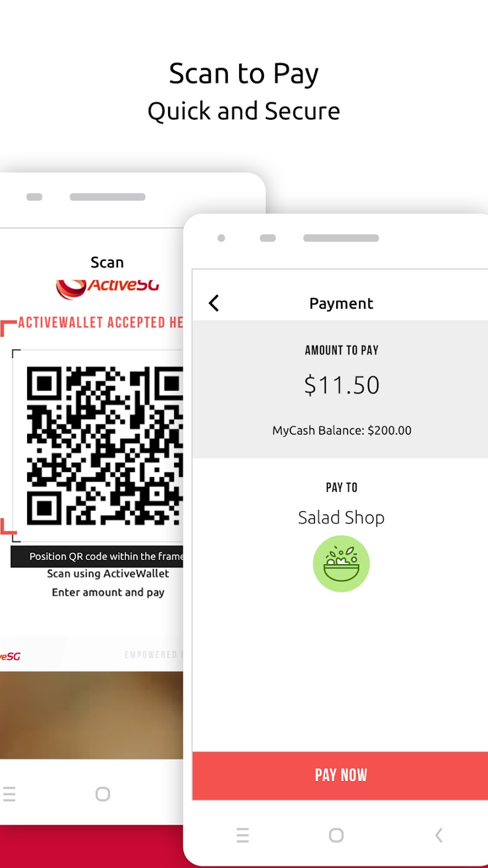
Task: Tap the Salad Shop merchant name
Action: (x=341, y=517)
